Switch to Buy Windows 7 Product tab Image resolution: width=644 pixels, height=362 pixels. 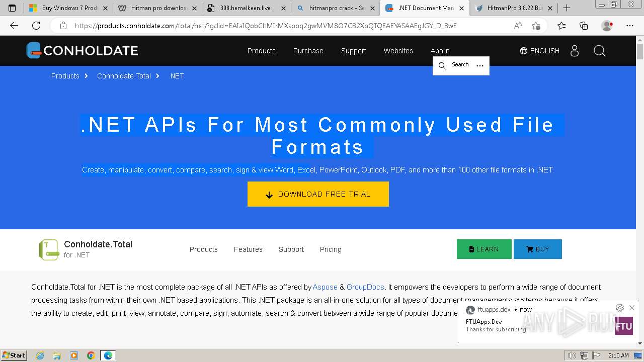69,8
